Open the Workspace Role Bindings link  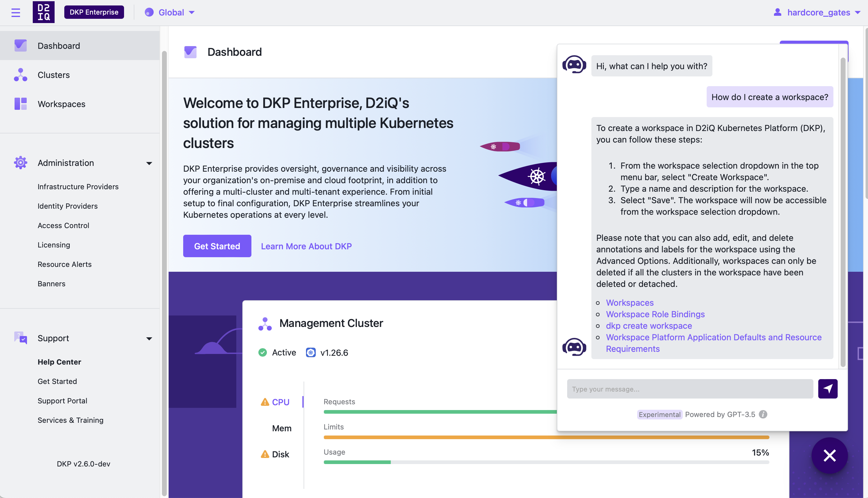coord(655,314)
